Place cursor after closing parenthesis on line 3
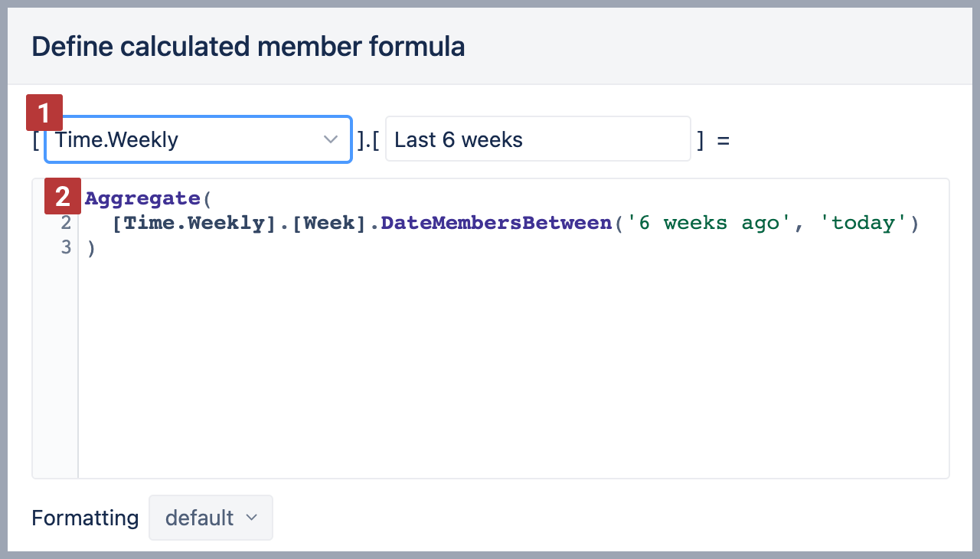The height and width of the screenshot is (559, 980). click(96, 248)
